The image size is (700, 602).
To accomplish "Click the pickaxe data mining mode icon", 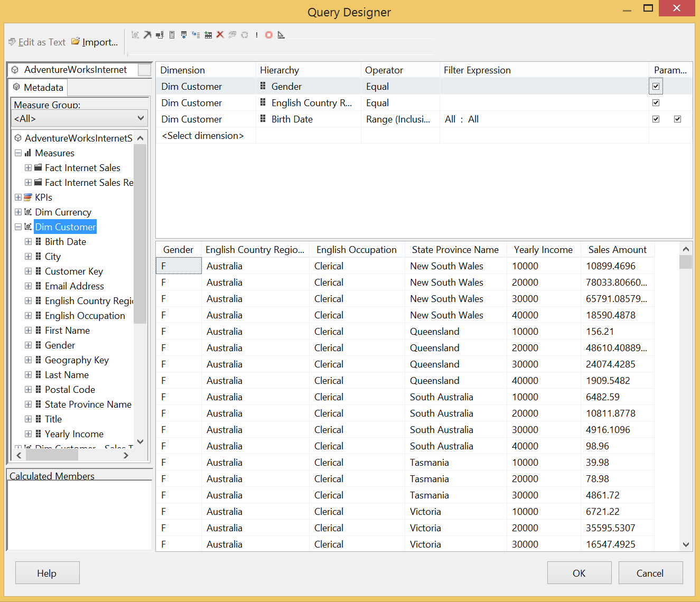I will pyautogui.click(x=147, y=35).
